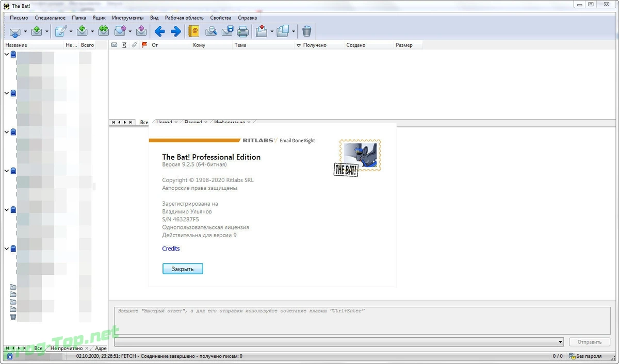Click the Search messages magnifier icon
Screen dimensions: 619x364
pyautogui.click(x=210, y=31)
